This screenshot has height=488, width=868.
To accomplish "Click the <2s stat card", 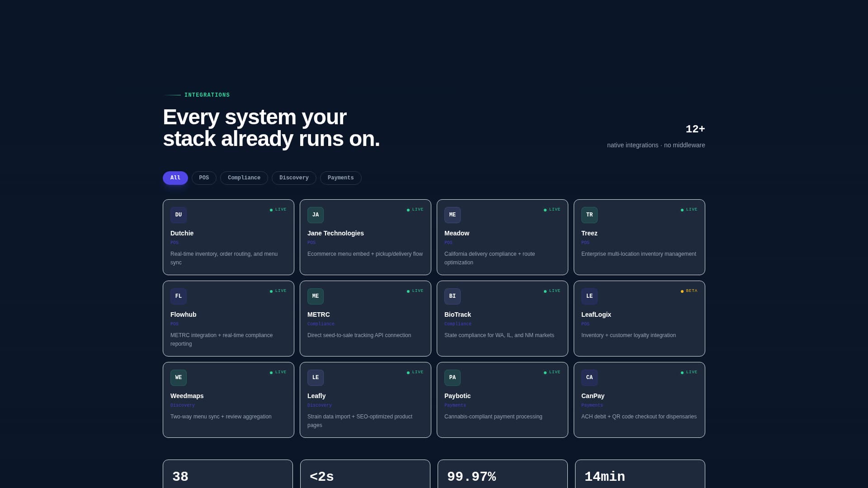I will (365, 474).
